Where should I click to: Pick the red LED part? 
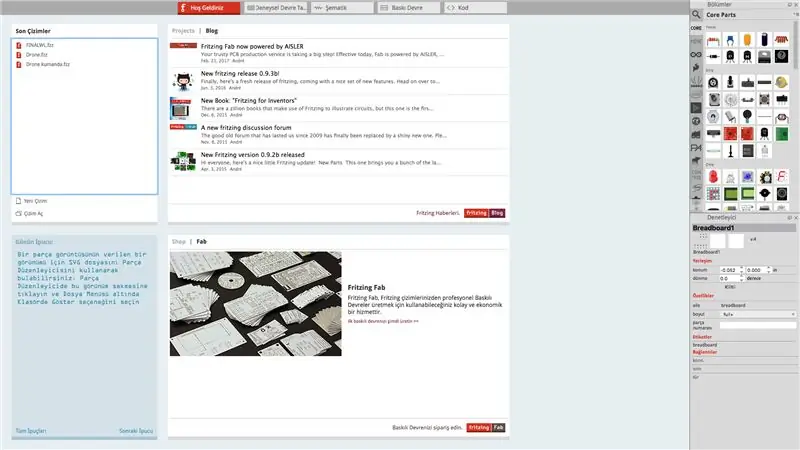(713, 177)
